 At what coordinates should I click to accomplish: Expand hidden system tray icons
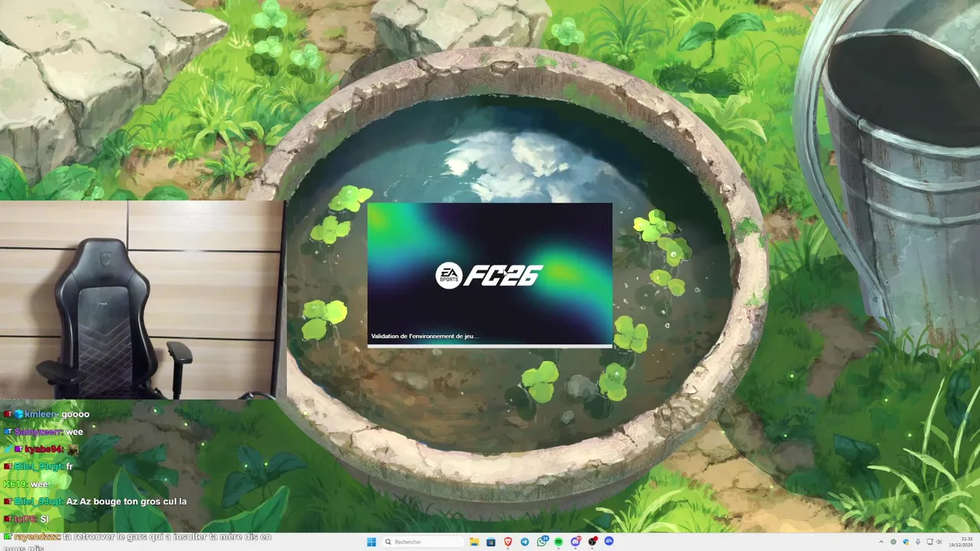(881, 542)
